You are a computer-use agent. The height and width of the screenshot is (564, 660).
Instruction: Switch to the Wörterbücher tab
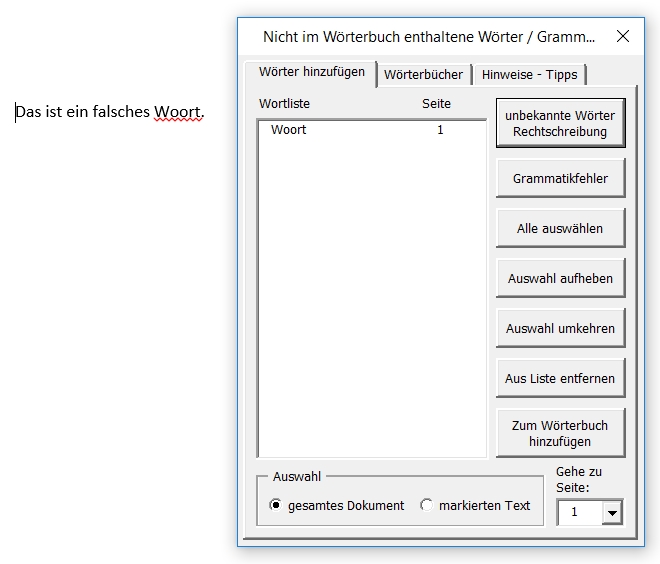point(423,75)
